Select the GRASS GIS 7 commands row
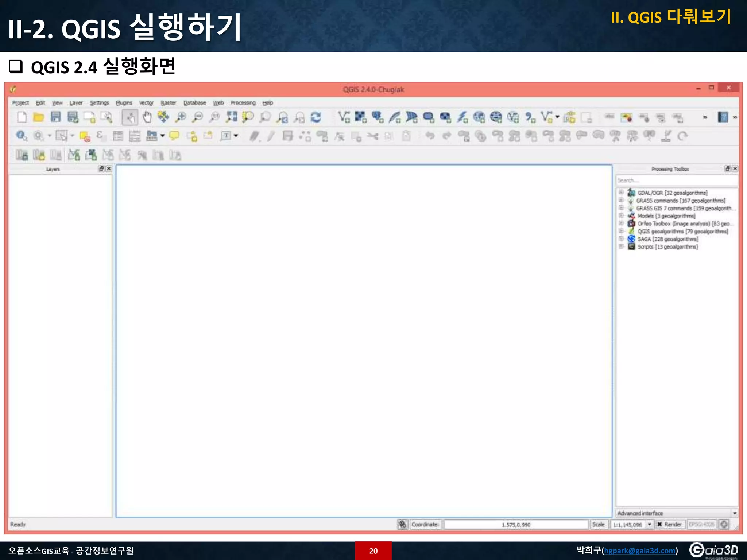Image resolution: width=747 pixels, height=560 pixels. click(x=681, y=208)
